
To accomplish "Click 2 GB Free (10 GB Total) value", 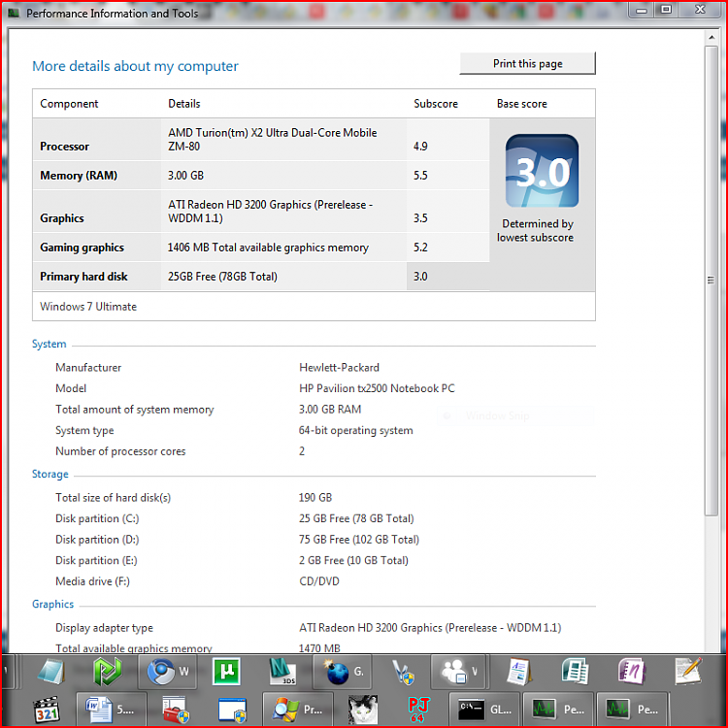I will coord(353,560).
